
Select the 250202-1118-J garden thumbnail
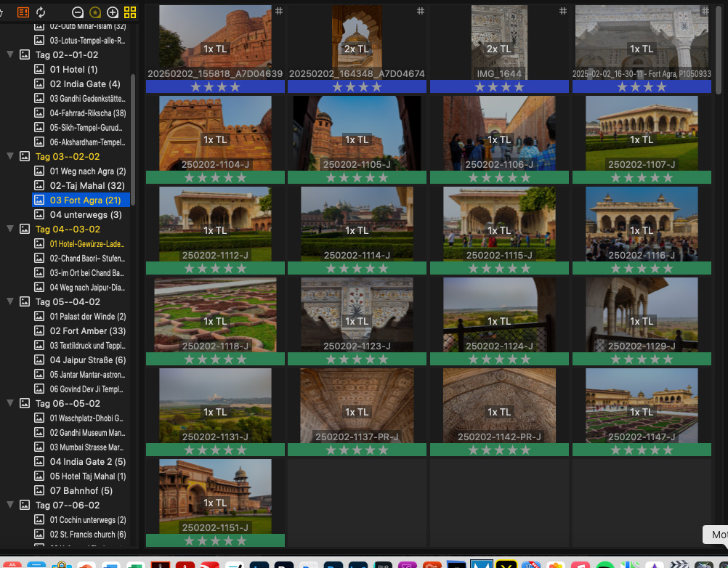(215, 314)
